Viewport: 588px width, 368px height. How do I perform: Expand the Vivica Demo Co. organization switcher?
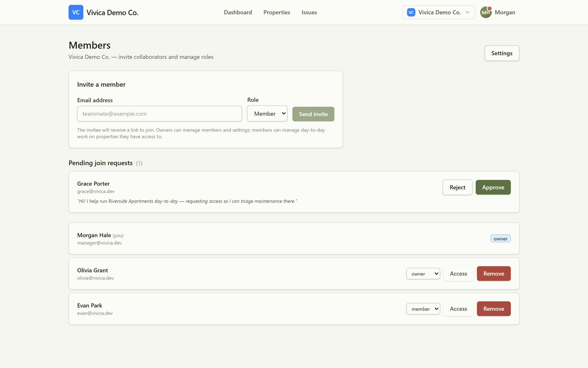click(x=439, y=12)
